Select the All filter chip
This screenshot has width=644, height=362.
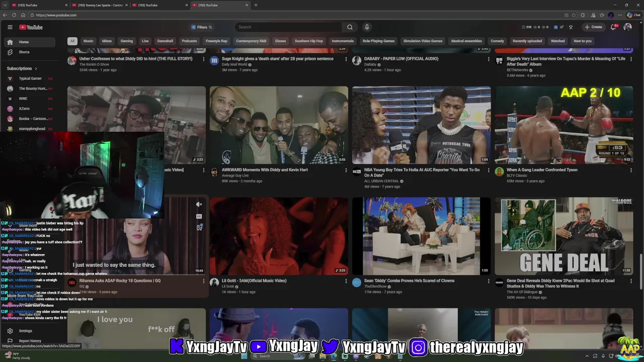[x=72, y=41]
